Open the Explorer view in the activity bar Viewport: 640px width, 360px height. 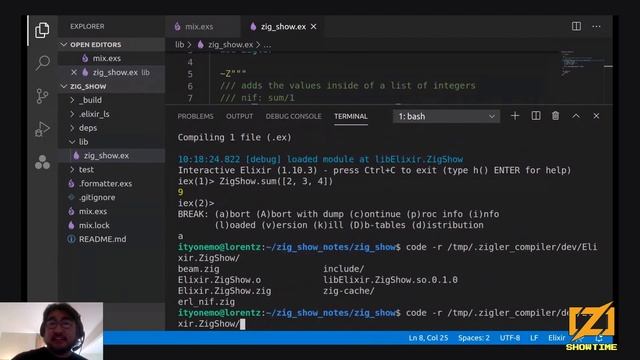(x=42, y=31)
